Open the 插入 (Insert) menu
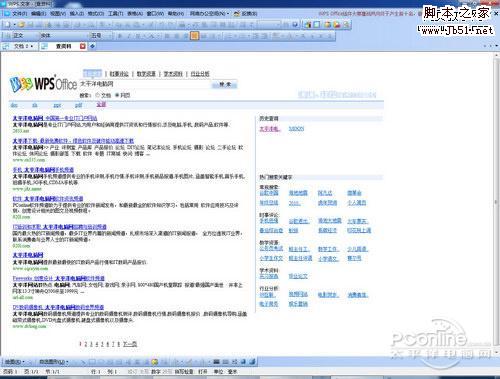This screenshot has height=379, width=500. pyautogui.click(x=77, y=14)
